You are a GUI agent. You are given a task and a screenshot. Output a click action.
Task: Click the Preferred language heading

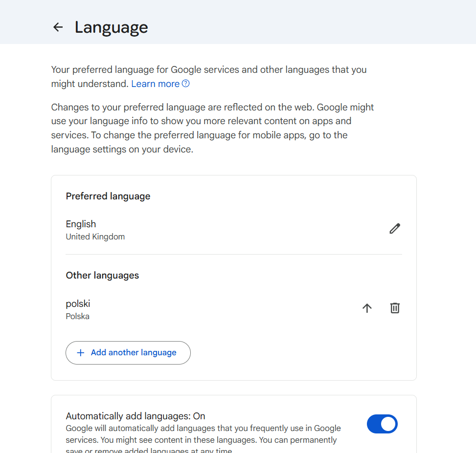(x=108, y=196)
